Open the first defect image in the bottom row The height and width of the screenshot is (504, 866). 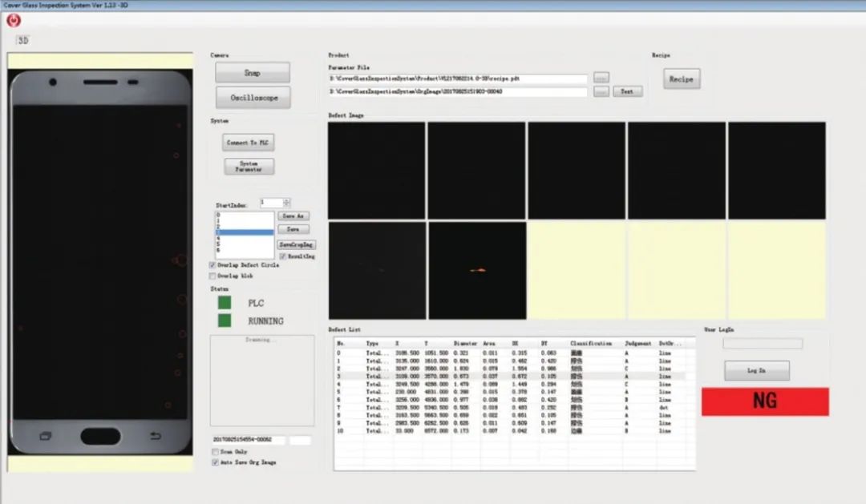tap(377, 271)
